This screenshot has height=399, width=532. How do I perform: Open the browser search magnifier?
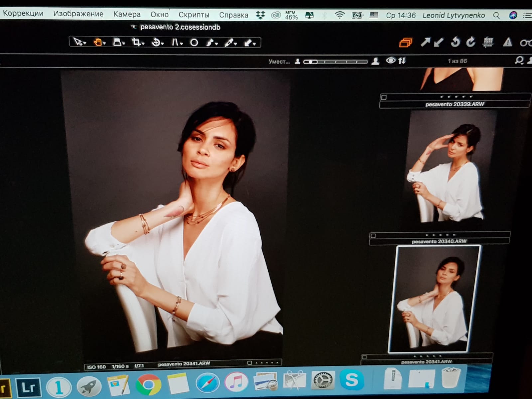[x=519, y=60]
